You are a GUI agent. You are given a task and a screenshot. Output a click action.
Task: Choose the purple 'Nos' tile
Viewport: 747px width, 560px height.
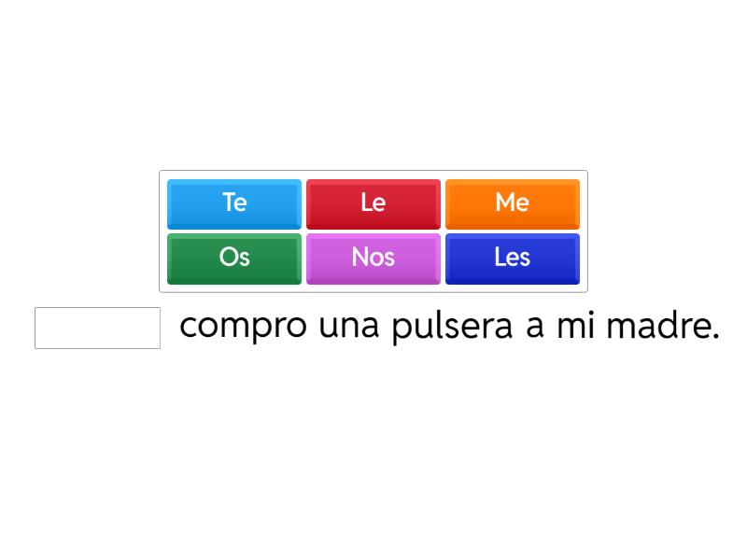[373, 258]
